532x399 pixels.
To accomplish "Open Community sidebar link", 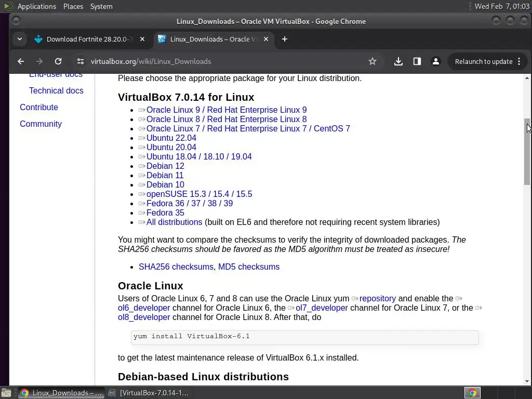I will 41,124.
